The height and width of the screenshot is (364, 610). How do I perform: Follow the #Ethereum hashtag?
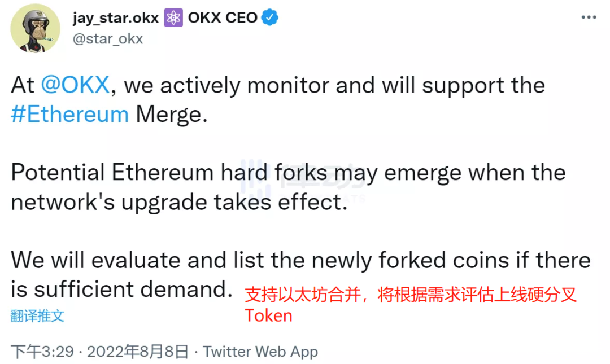tap(70, 114)
